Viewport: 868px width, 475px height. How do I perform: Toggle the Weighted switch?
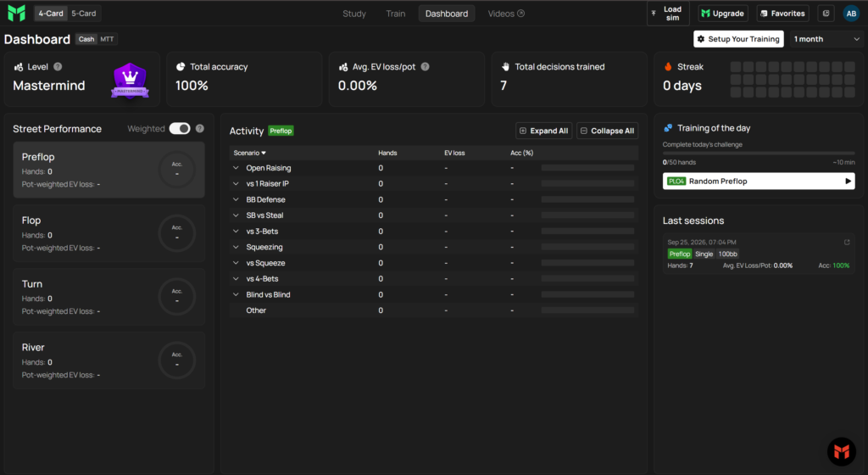click(x=180, y=128)
